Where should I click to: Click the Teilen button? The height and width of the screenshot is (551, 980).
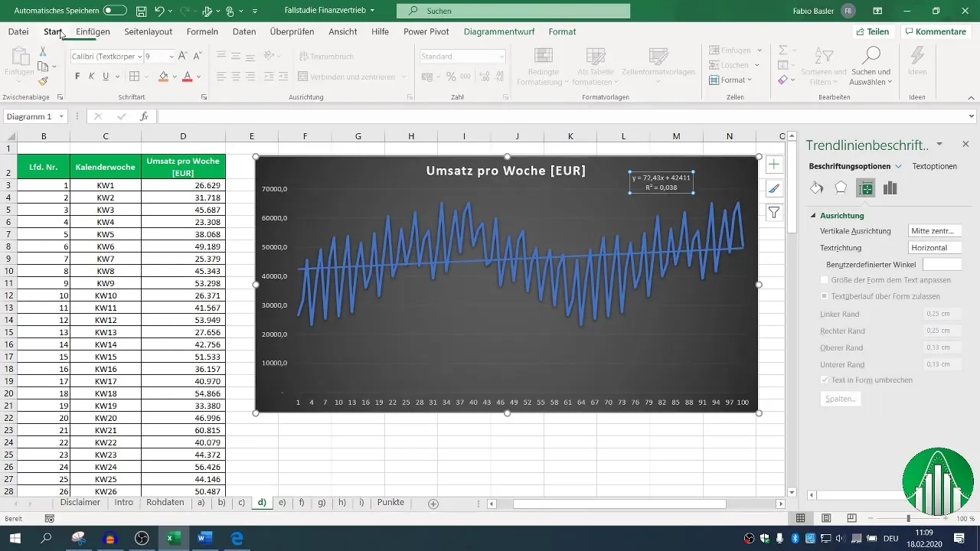[x=872, y=31]
